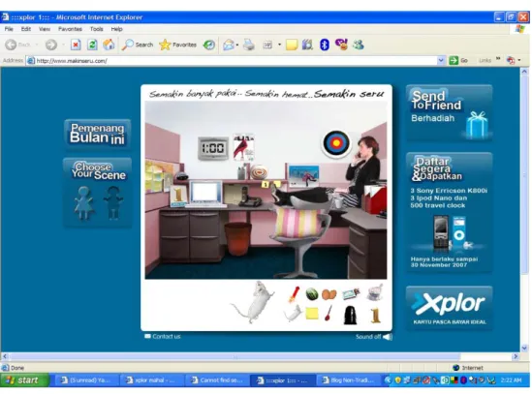
Task: Pick the teacup item in the tray
Action: (x=375, y=292)
